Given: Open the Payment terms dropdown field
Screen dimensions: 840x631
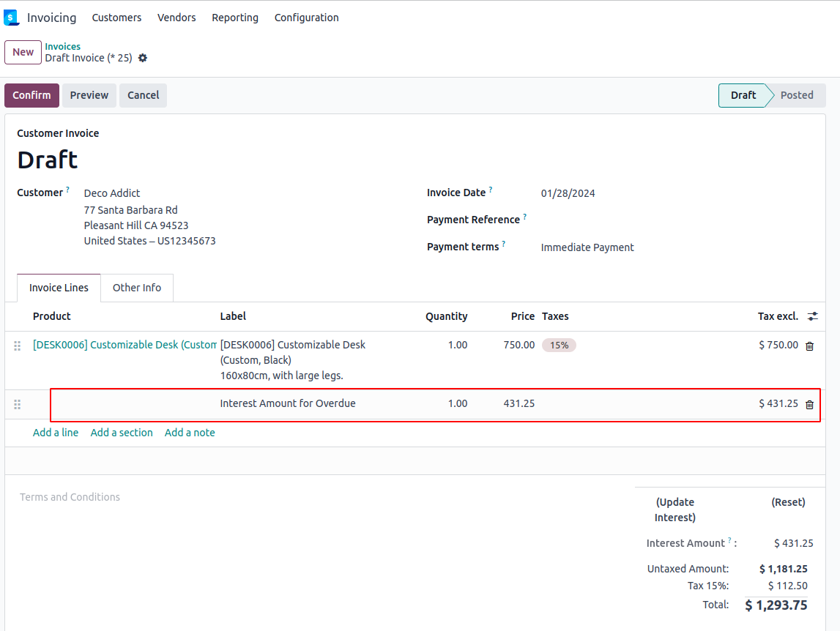Looking at the screenshot, I should click(x=587, y=247).
